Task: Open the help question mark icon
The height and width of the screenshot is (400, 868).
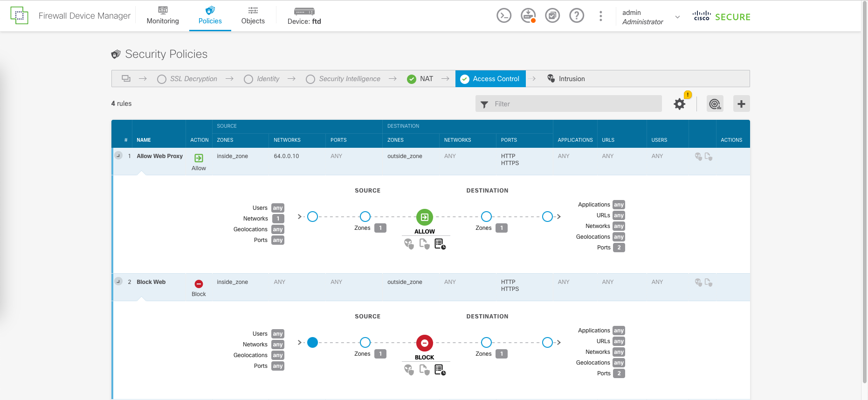Action: [576, 16]
